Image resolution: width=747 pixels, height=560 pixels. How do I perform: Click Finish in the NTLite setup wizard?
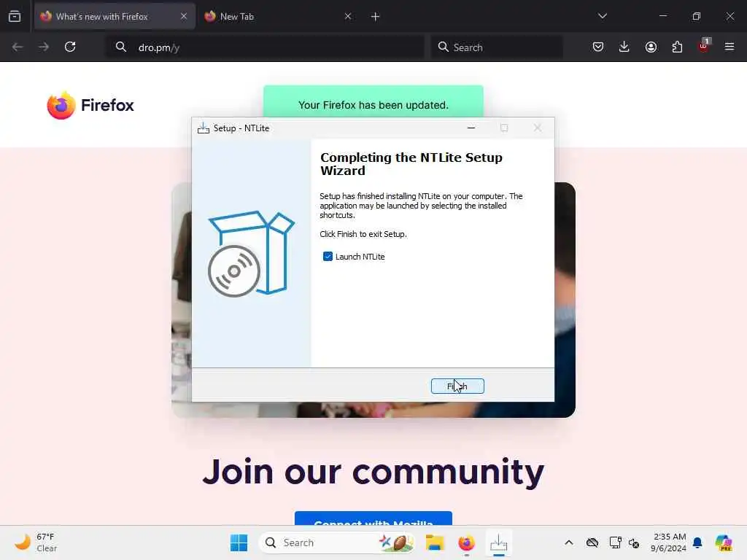point(457,386)
